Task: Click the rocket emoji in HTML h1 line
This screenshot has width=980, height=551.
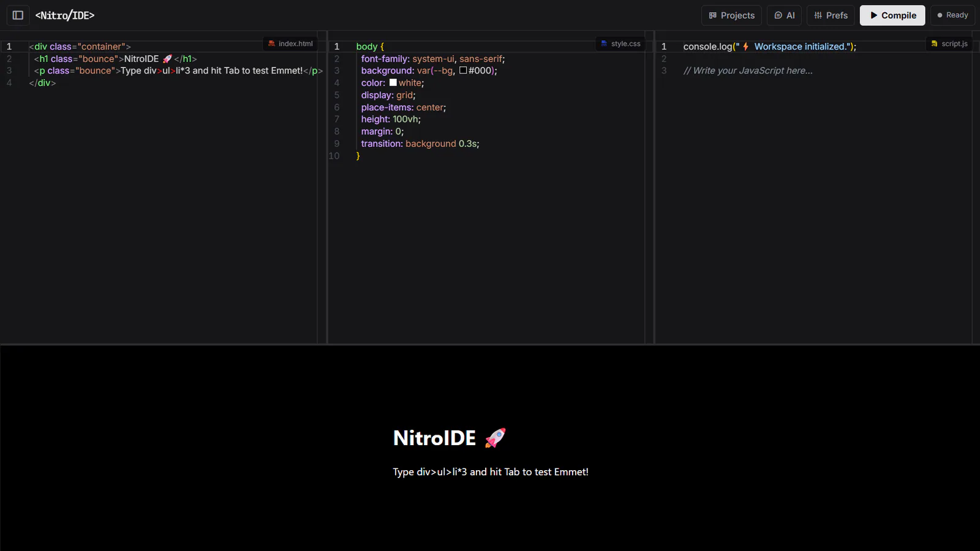Action: click(167, 59)
